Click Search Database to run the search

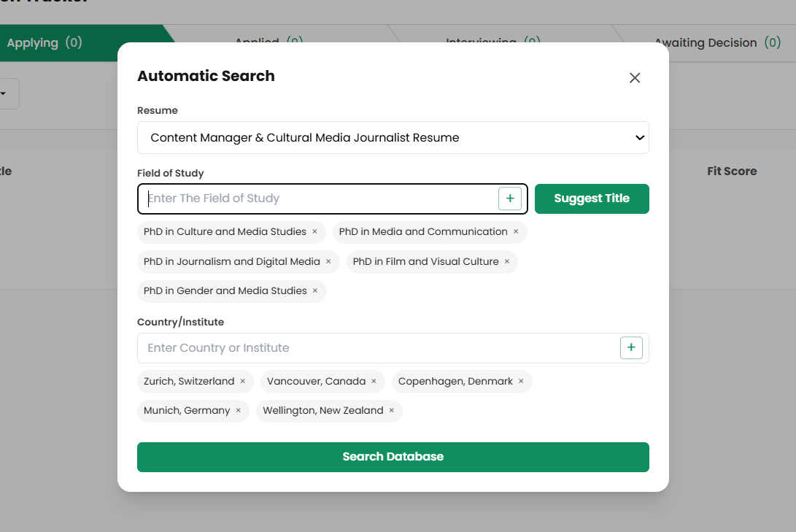393,457
